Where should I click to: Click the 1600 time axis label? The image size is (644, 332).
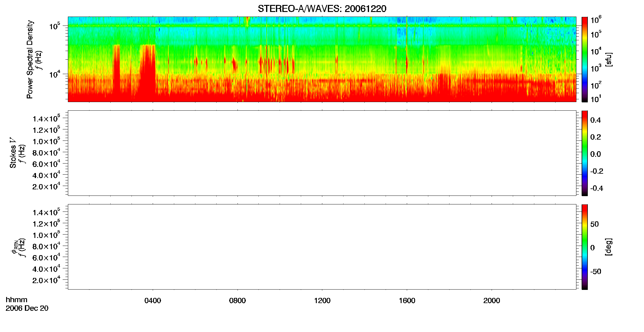coord(407,301)
